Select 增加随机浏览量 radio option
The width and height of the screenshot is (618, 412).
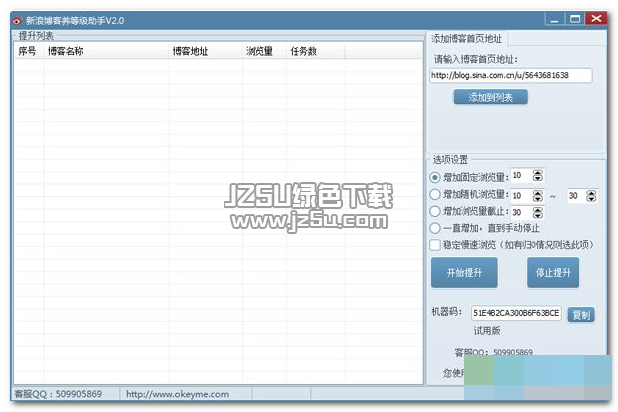[435, 194]
